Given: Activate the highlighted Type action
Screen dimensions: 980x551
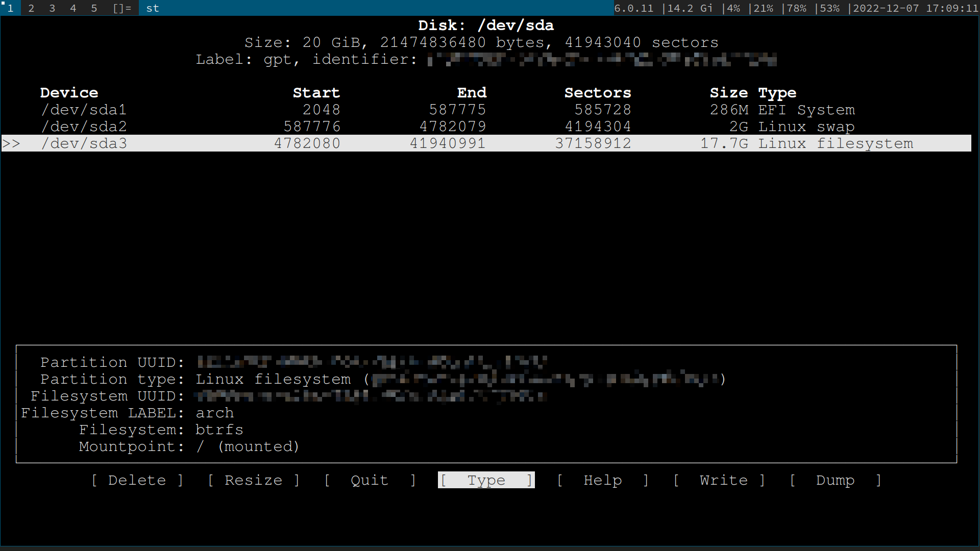Looking at the screenshot, I should click(x=485, y=480).
